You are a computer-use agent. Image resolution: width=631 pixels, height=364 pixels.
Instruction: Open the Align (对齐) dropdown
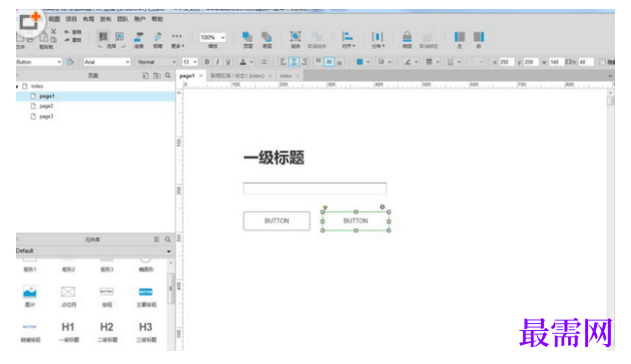click(x=348, y=40)
